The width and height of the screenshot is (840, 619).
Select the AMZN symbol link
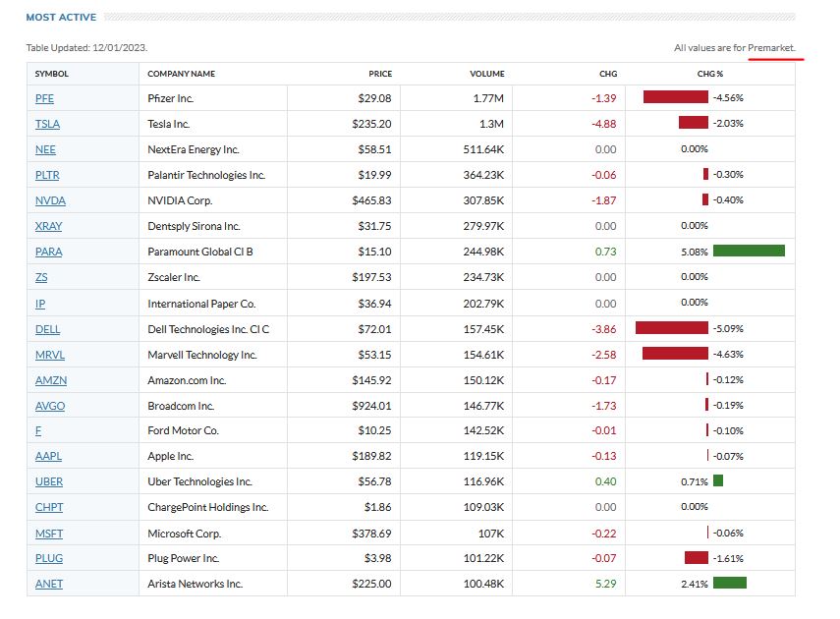(50, 380)
